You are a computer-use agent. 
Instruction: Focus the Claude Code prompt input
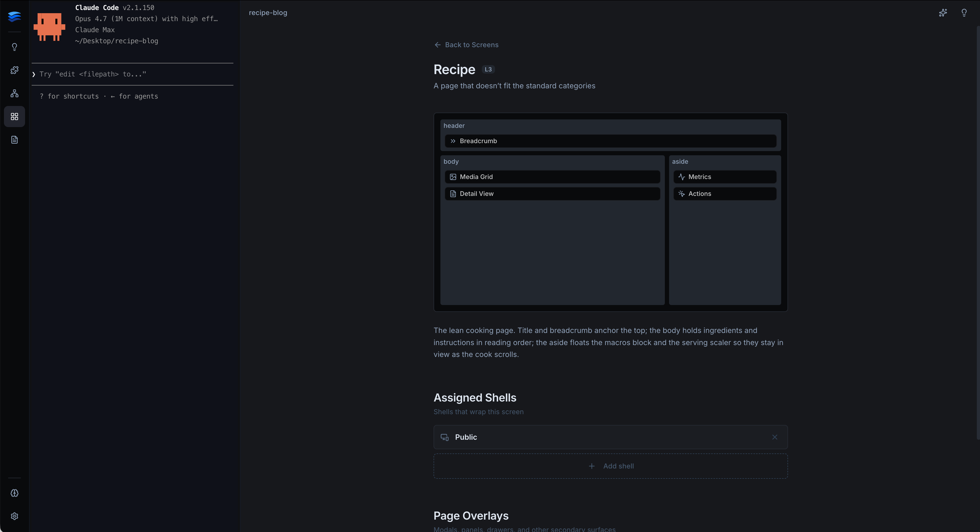tap(132, 74)
